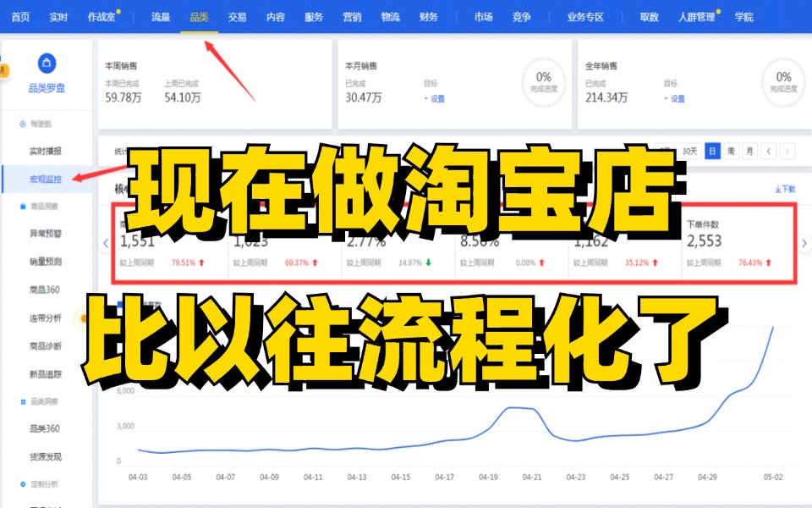Click 设置 link for monthly sales target
The image size is (812, 508).
click(x=437, y=98)
